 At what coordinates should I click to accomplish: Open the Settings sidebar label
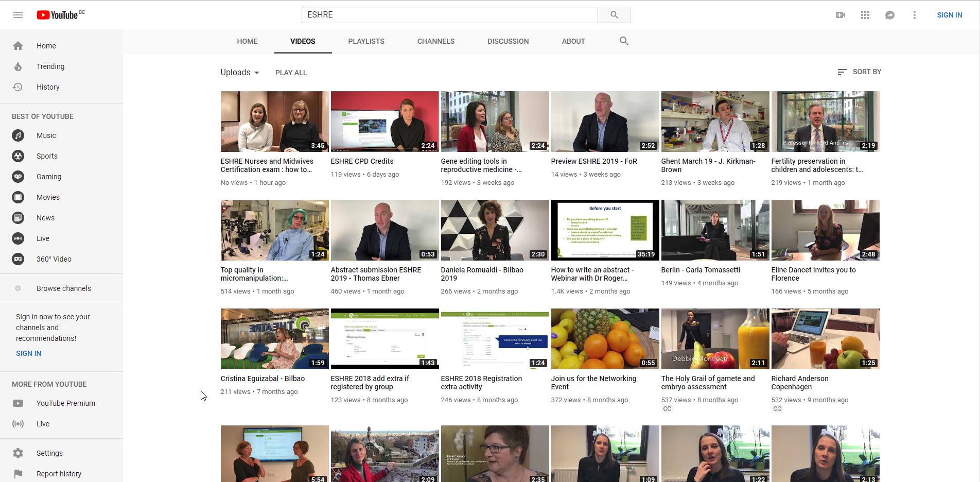click(49, 453)
